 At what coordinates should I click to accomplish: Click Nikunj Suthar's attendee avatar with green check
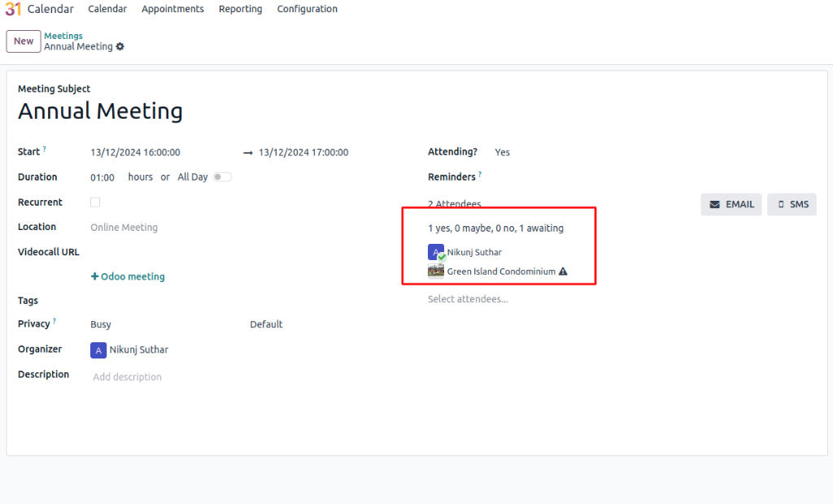point(437,252)
